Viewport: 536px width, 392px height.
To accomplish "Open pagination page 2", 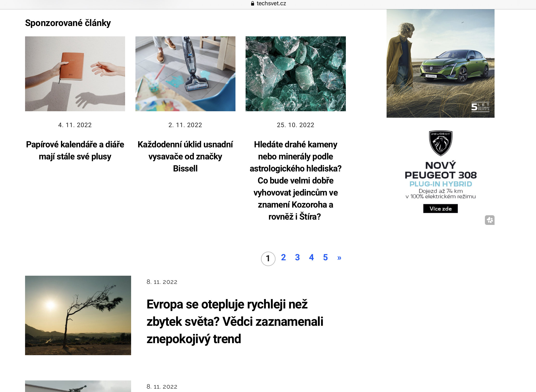I will pos(283,257).
